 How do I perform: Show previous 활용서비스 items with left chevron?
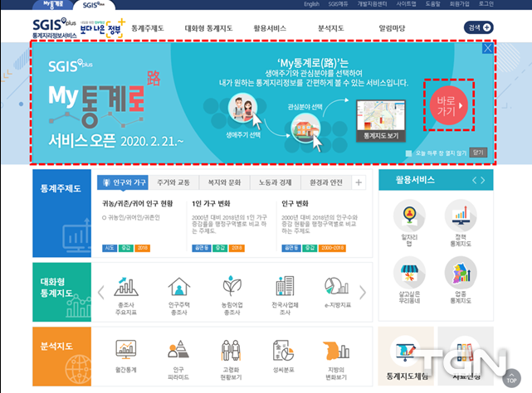pyautogui.click(x=475, y=180)
